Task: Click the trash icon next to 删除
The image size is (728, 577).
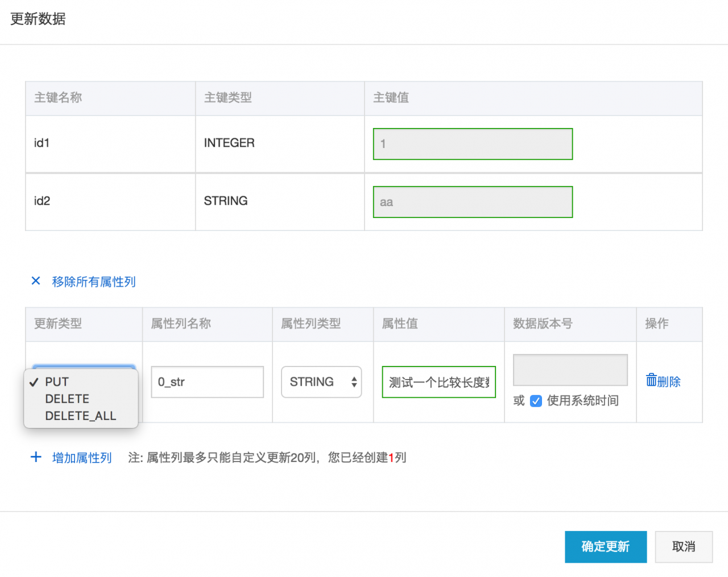Action: coord(651,380)
